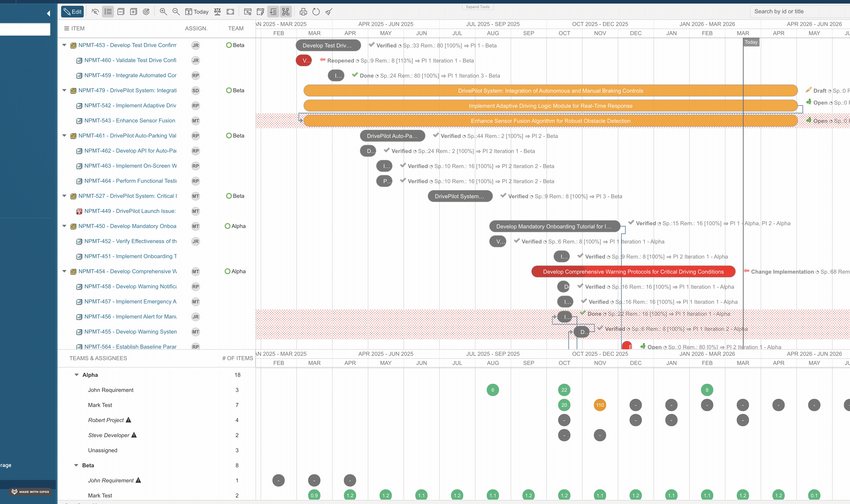Click the zoom in magnifier icon
The height and width of the screenshot is (504, 850).
pos(163,12)
